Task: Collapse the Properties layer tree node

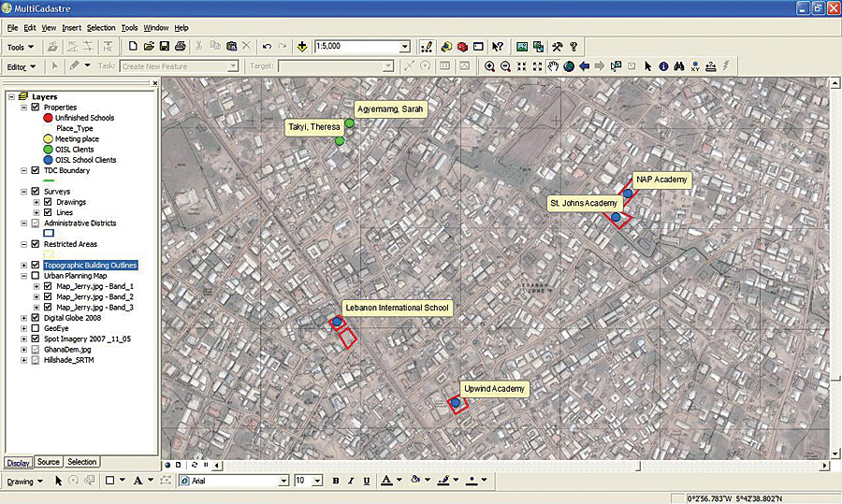Action: click(23, 108)
